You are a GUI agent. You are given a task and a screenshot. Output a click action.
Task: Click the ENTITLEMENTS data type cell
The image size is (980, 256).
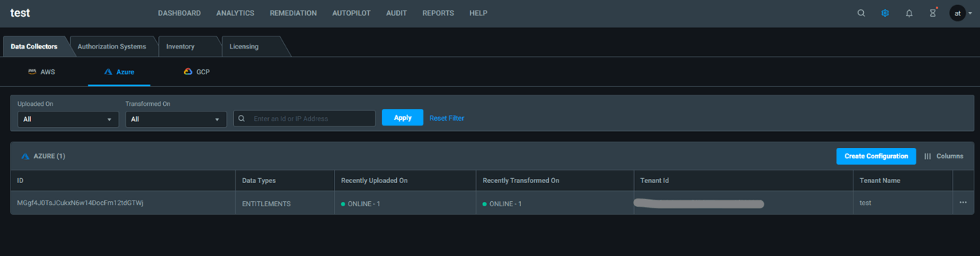point(284,203)
